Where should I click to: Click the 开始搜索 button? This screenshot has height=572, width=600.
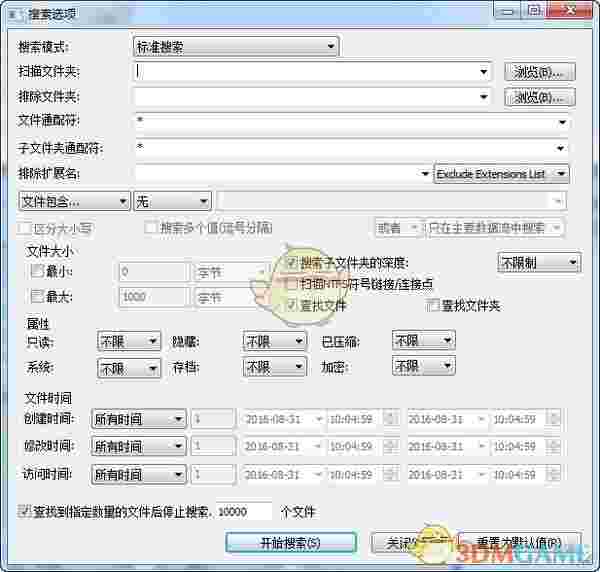coord(291,543)
